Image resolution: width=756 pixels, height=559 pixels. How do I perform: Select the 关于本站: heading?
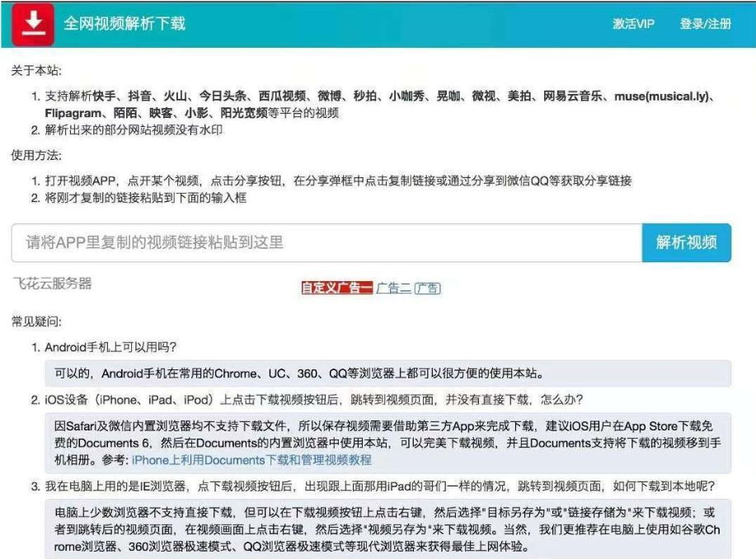[x=36, y=70]
